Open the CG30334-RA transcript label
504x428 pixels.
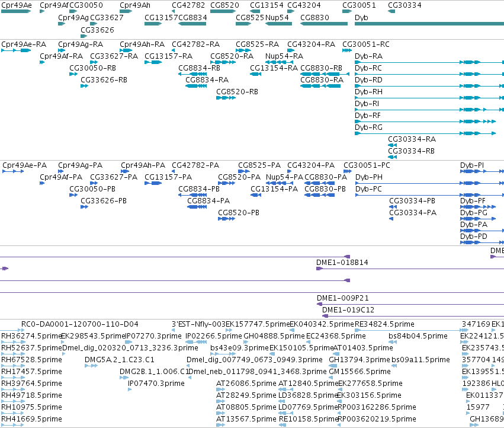pyautogui.click(x=412, y=139)
